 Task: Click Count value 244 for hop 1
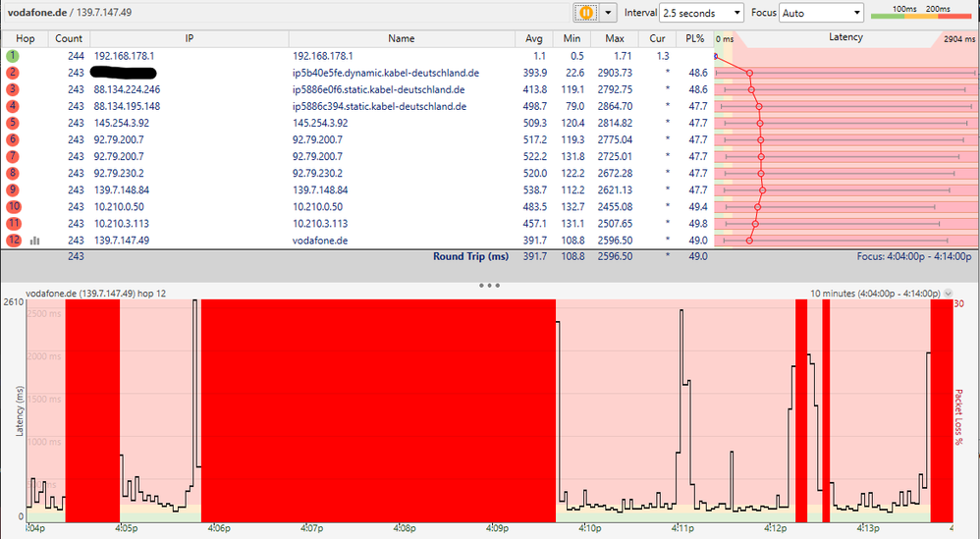pyautogui.click(x=76, y=56)
